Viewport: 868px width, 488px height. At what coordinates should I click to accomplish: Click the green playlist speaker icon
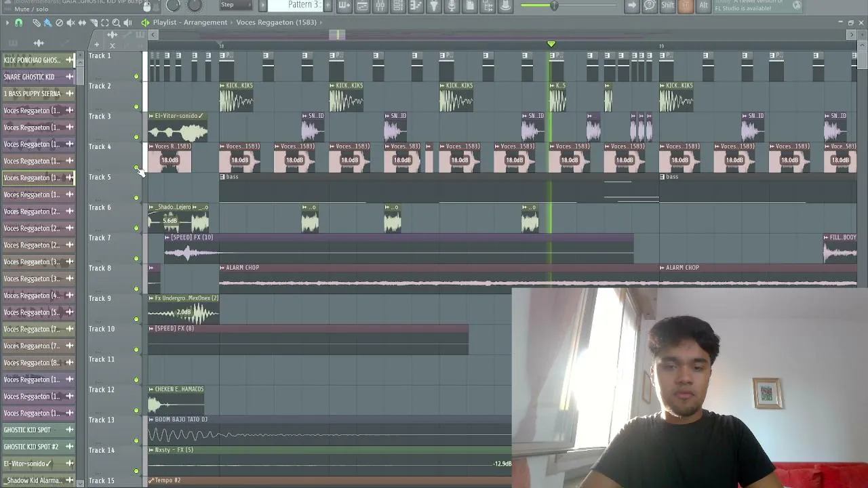(x=145, y=22)
